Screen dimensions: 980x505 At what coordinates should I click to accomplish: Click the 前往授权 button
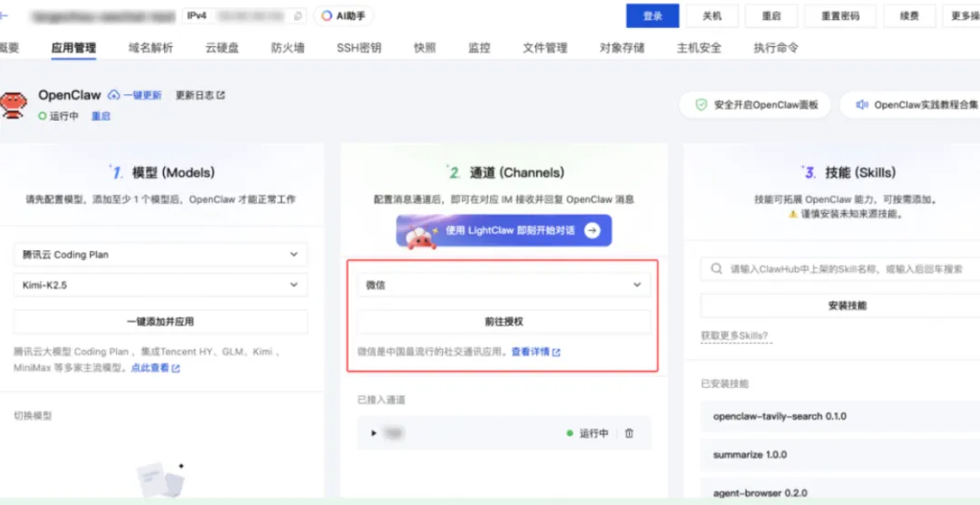pos(504,322)
